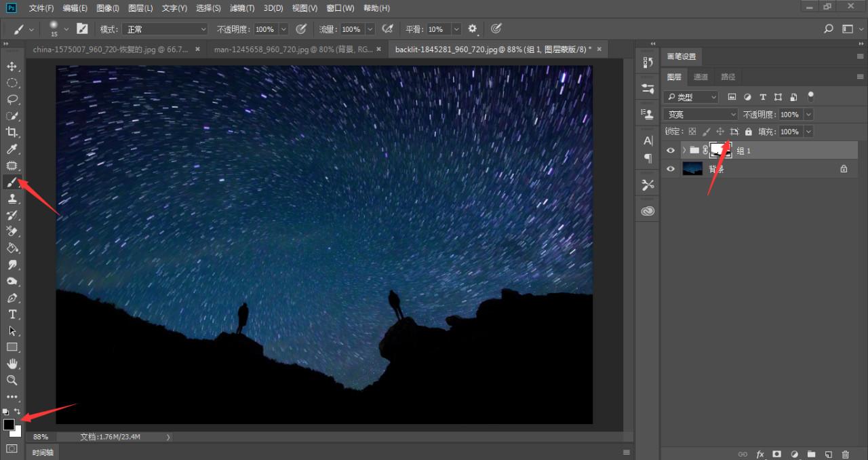This screenshot has width=868, height=460.
Task: Select the Hand tool
Action: click(x=12, y=364)
